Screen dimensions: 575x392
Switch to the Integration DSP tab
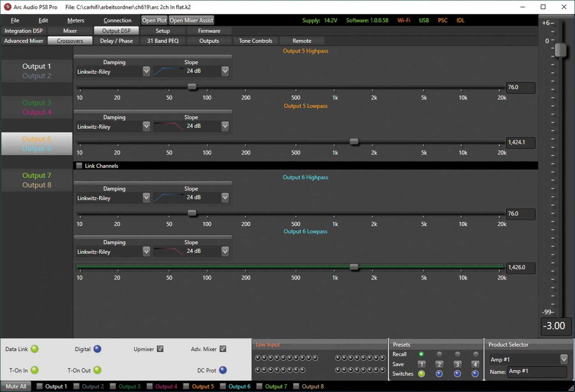click(23, 31)
